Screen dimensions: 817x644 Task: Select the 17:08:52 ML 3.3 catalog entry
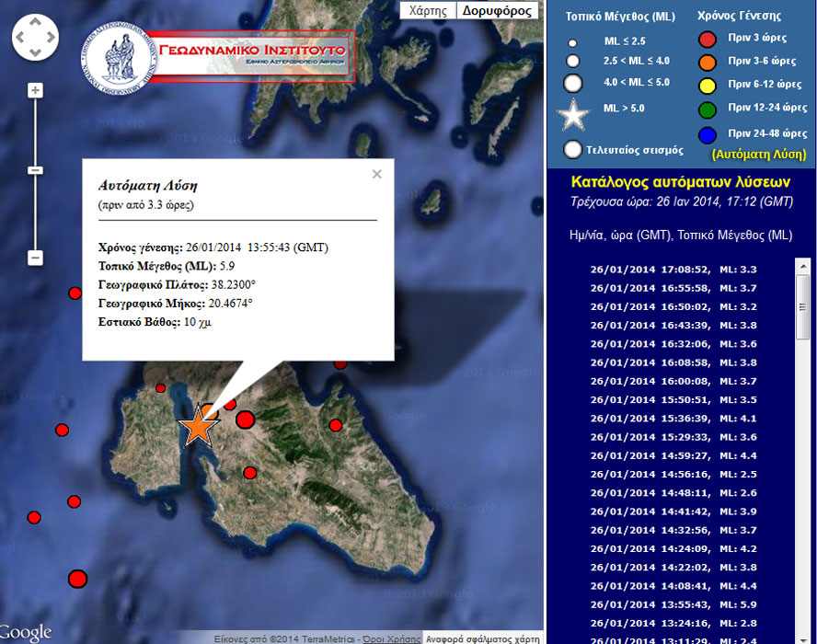pos(673,270)
